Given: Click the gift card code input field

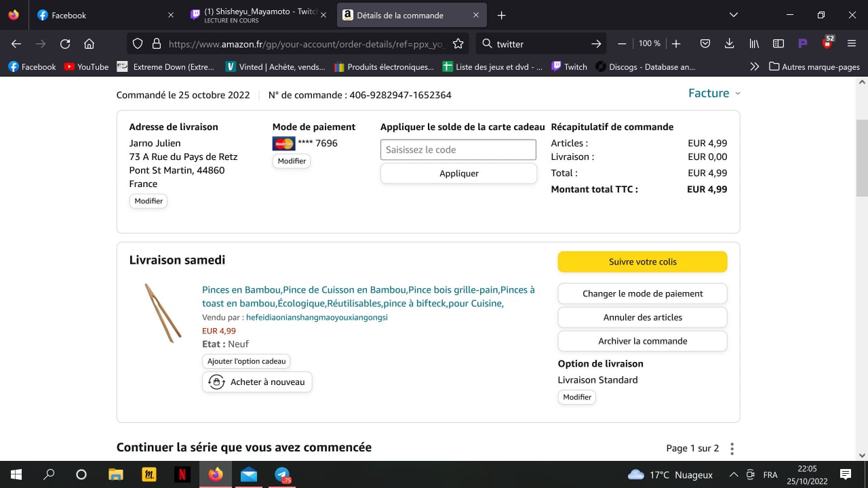Looking at the screenshot, I should coord(458,150).
